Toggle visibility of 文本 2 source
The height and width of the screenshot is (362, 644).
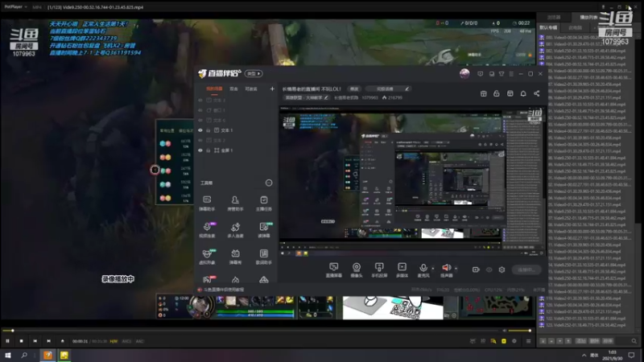click(x=200, y=140)
